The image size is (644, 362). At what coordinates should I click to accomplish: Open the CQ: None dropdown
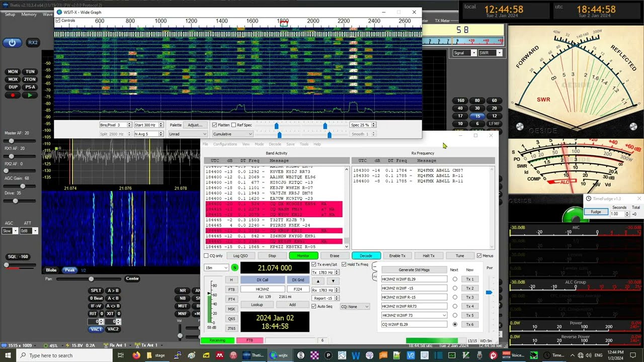pos(355,306)
